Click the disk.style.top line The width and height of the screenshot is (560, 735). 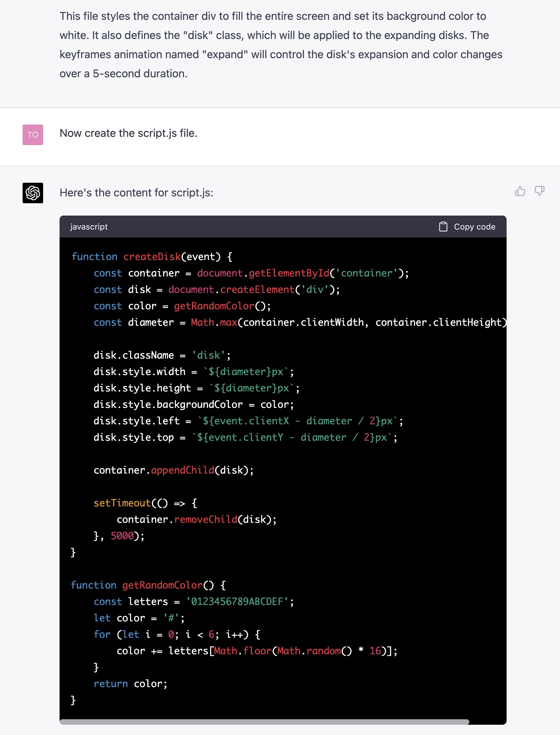(x=245, y=437)
